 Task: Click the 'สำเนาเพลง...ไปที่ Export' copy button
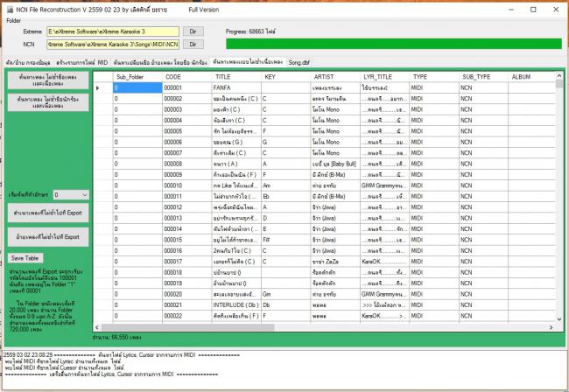click(x=48, y=213)
